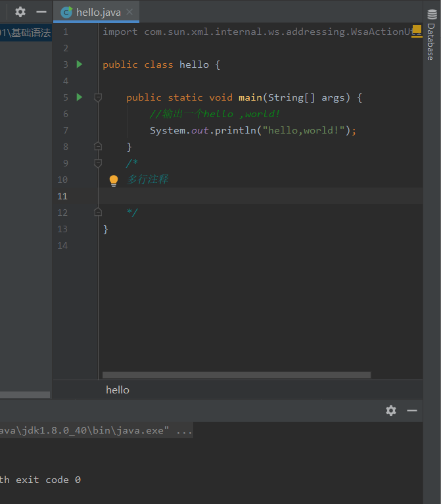The width and height of the screenshot is (441, 504).
Task: Run main method via gutter arrow on line 5
Action: (x=80, y=97)
